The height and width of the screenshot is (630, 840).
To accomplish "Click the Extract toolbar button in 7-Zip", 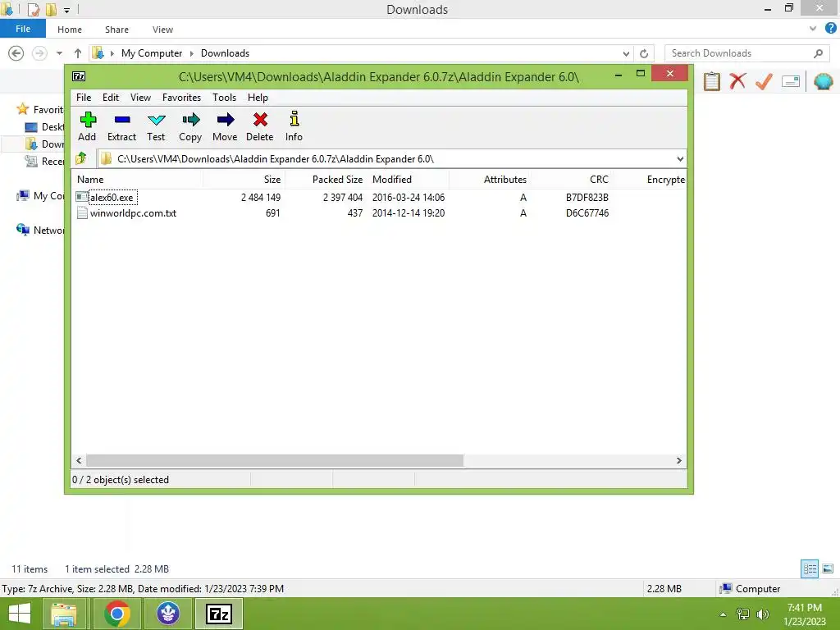I will coord(121,126).
